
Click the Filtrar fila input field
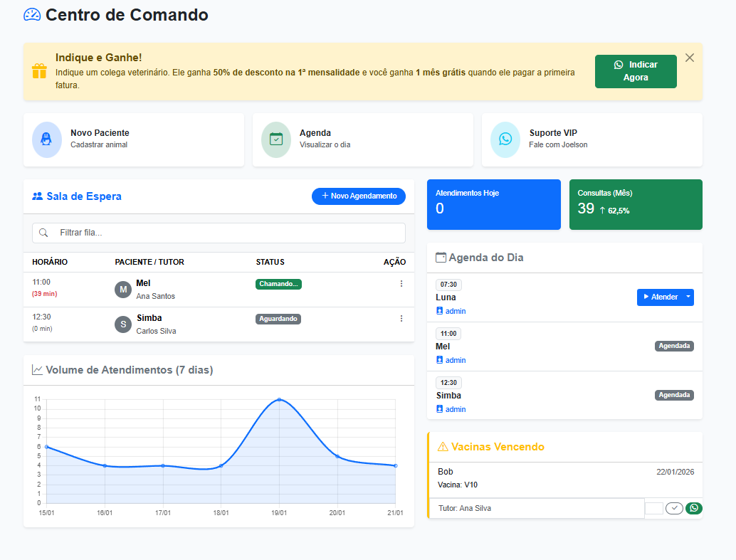214,233
